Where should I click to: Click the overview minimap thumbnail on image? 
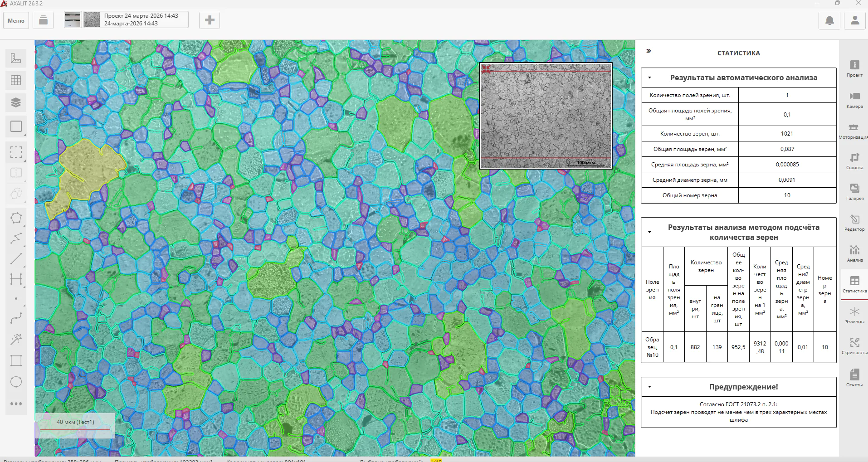point(546,116)
